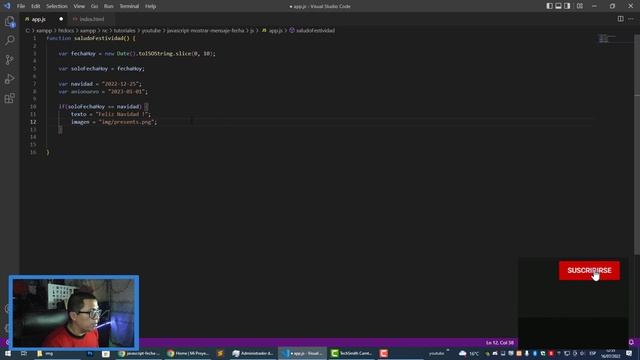Click the saludoFestividad breadcrumb symbol

tap(312, 31)
